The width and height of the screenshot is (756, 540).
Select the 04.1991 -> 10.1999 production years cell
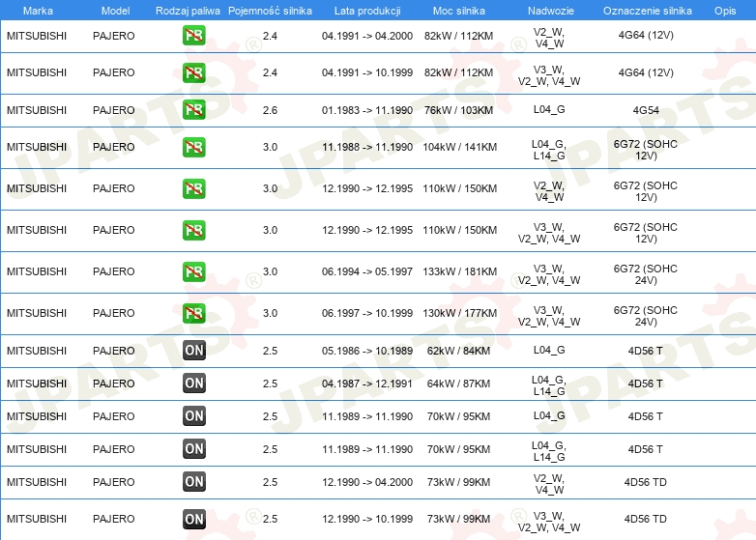click(367, 72)
